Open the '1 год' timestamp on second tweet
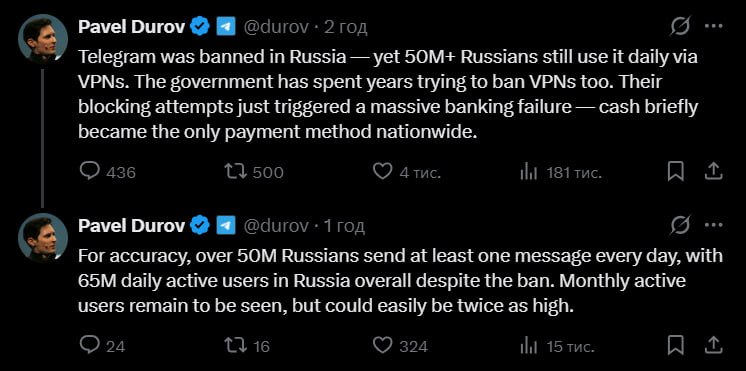The image size is (746, 371). (344, 226)
